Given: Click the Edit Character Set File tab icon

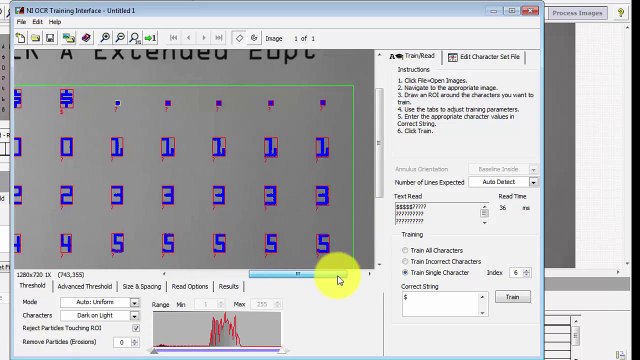Looking at the screenshot, I should point(452,57).
